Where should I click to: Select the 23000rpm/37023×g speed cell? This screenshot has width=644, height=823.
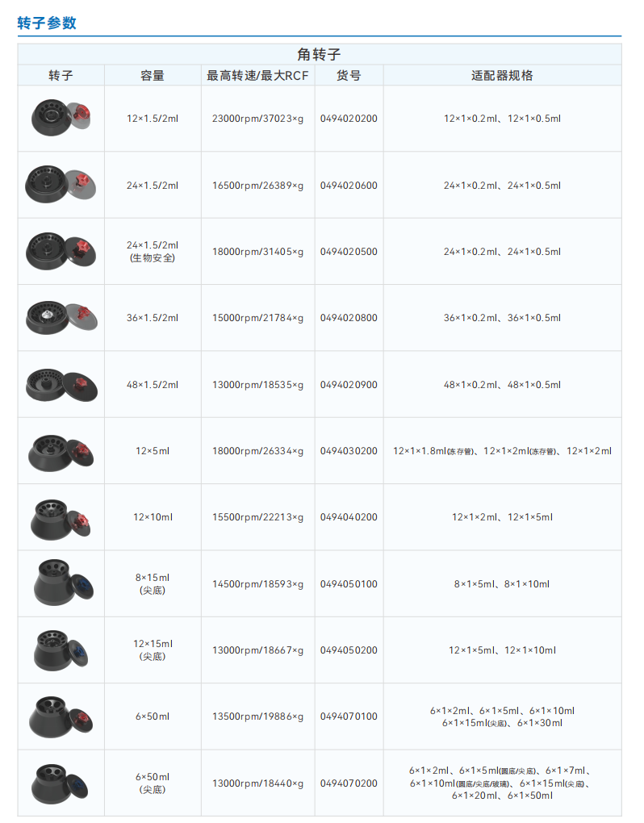coord(257,119)
